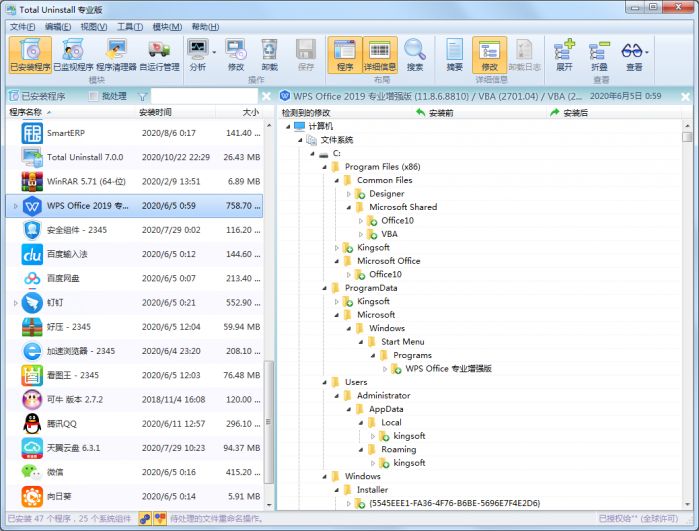Open 自运行管理 startup manager

tap(160, 54)
